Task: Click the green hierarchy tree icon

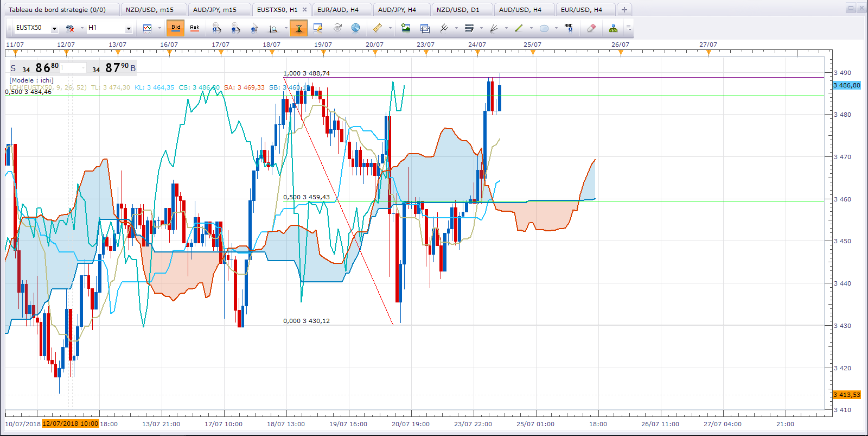Action: [x=613, y=28]
